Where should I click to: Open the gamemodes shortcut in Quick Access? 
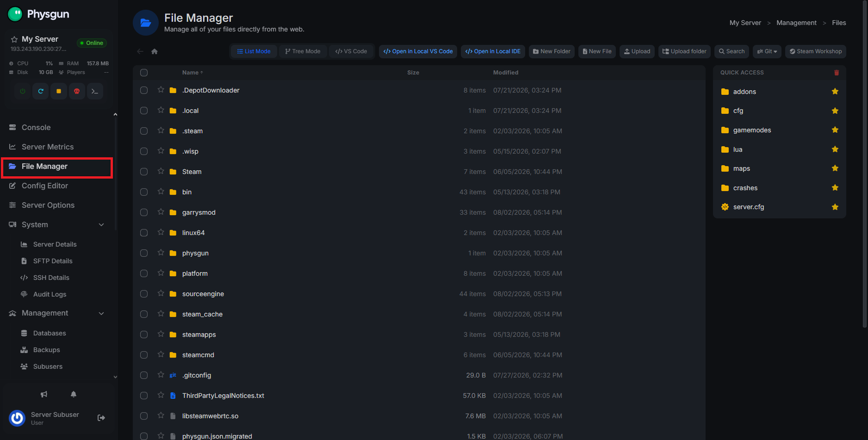[x=752, y=130]
